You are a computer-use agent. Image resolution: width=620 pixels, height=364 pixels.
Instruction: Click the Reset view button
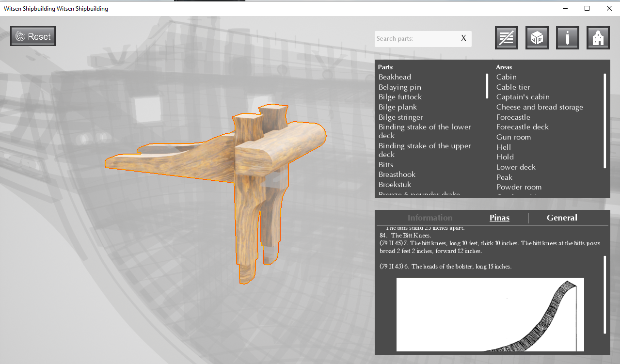click(x=33, y=36)
